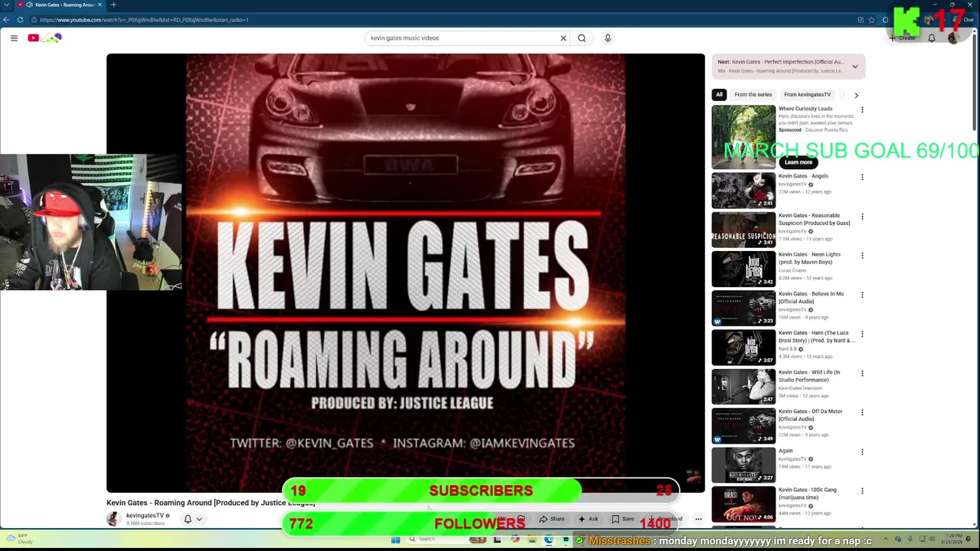The width and height of the screenshot is (980, 551).
Task: Open account avatar menu in YouTube header
Action: coord(953,37)
